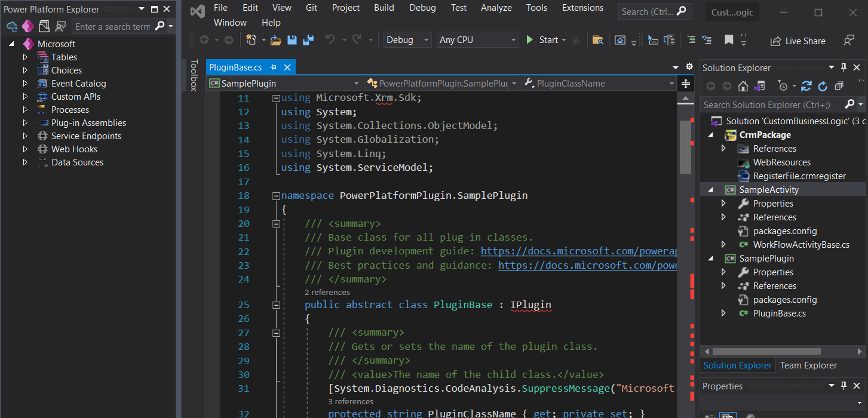Viewport: 868px width, 418px height.
Task: Open the Debug configuration dropdown
Action: (407, 40)
